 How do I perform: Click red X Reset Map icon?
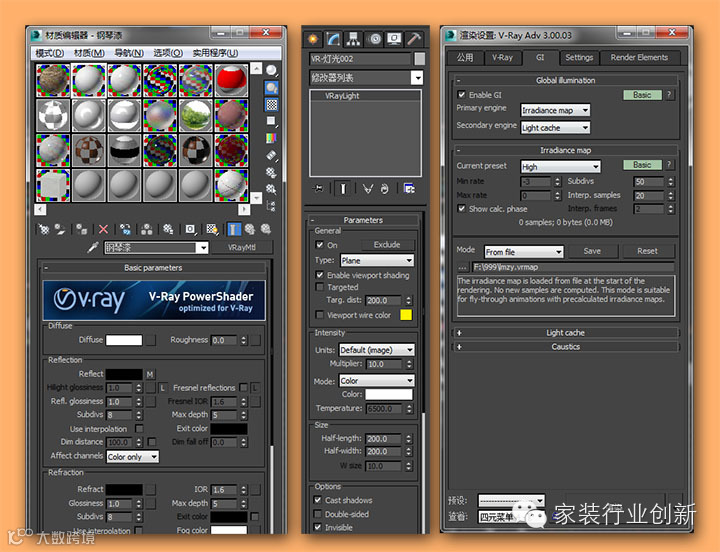click(x=103, y=229)
